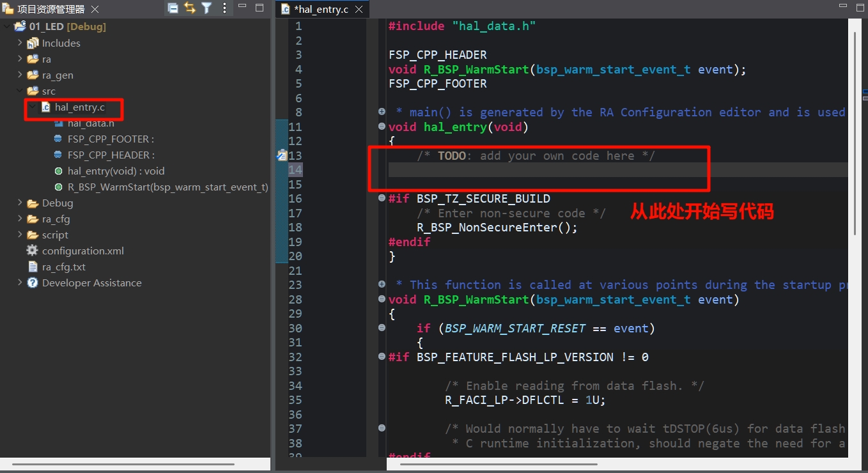This screenshot has width=868, height=473.
Task: Expand the folded comment at line 8
Action: click(x=382, y=112)
